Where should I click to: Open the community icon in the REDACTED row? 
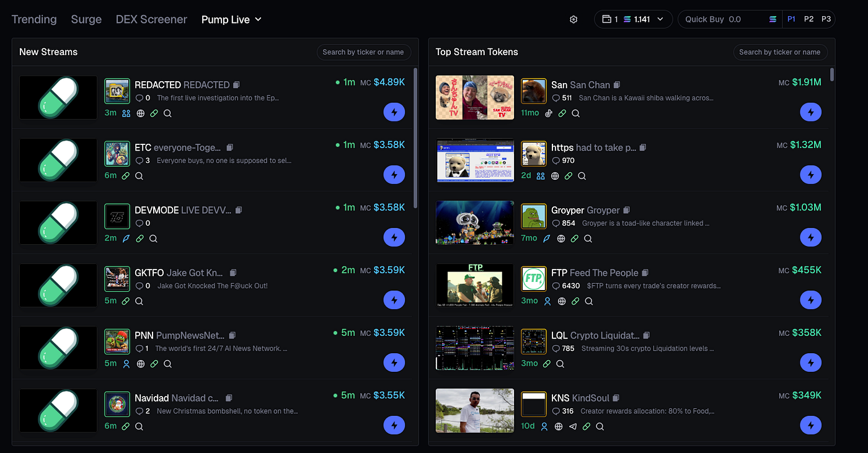pos(126,113)
